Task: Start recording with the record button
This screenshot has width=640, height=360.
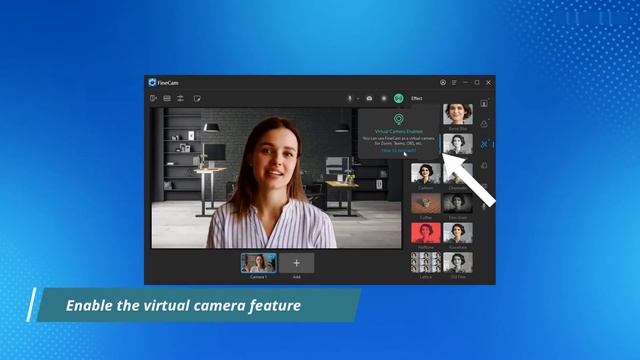Action: point(384,98)
